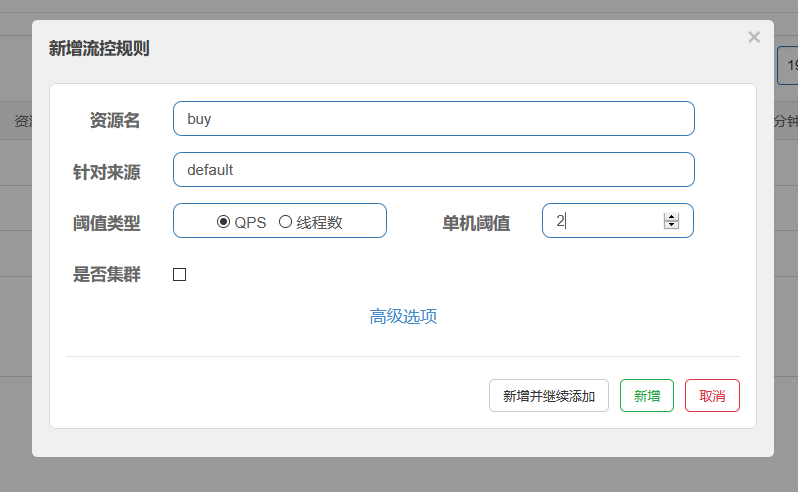The height and width of the screenshot is (492, 798).
Task: Click the 资源名 field label
Action: pos(114,121)
